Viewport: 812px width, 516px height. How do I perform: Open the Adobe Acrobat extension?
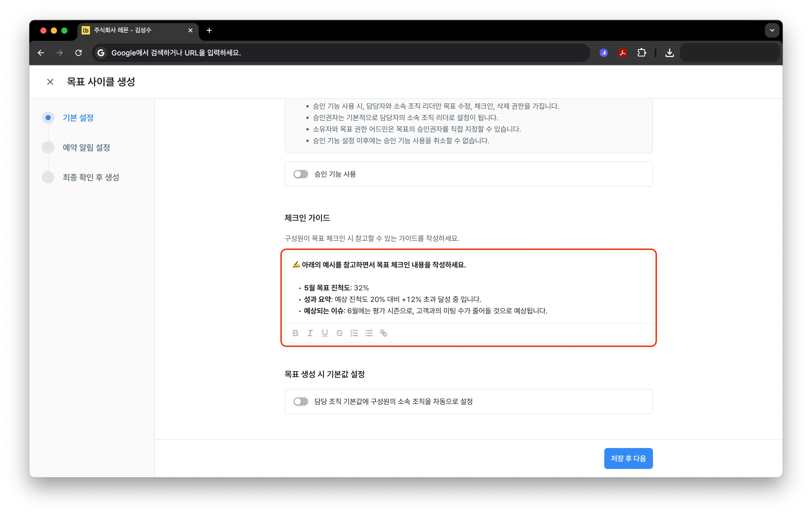623,53
